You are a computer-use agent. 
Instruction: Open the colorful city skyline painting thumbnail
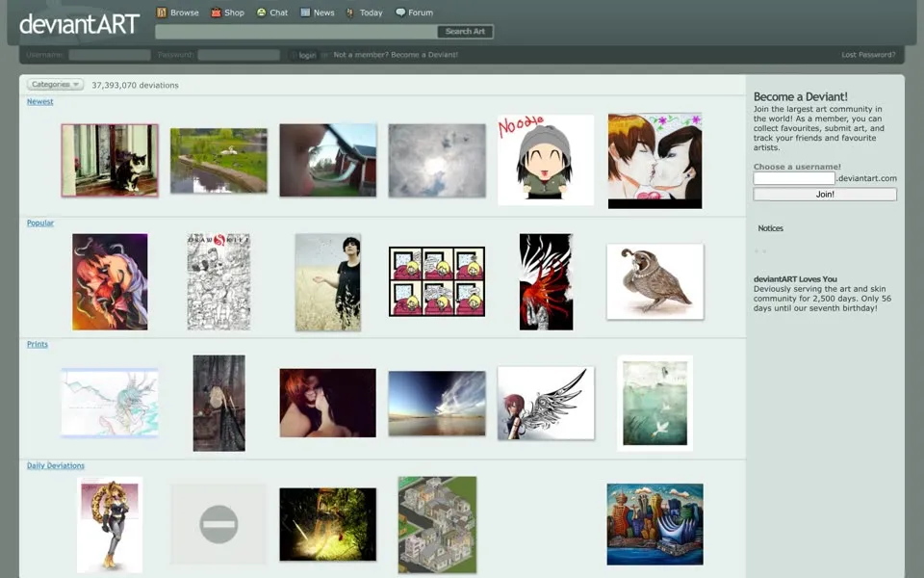(655, 524)
